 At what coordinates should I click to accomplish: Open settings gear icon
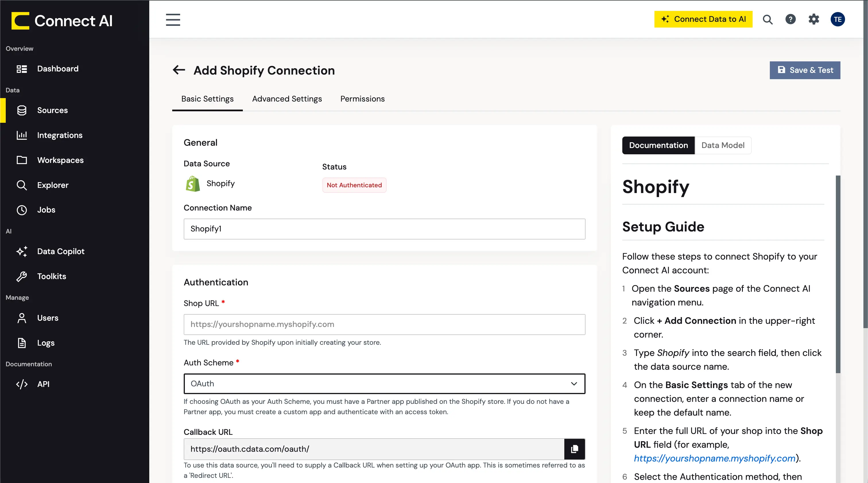pos(814,19)
